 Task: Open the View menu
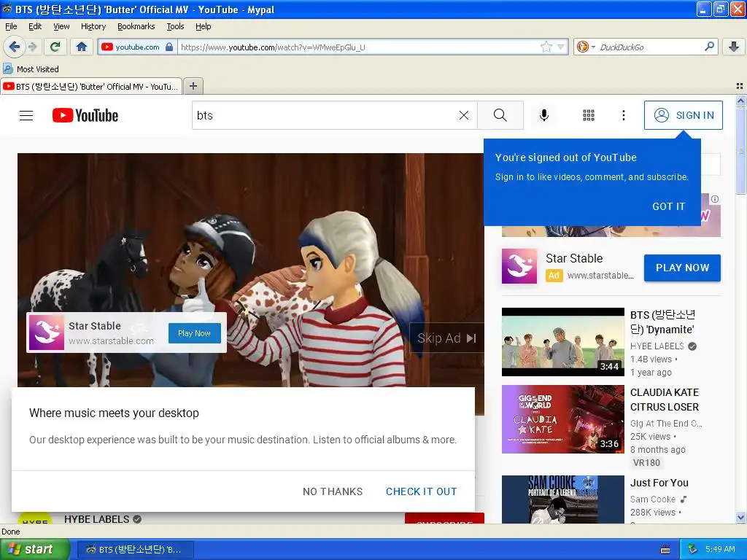(61, 26)
